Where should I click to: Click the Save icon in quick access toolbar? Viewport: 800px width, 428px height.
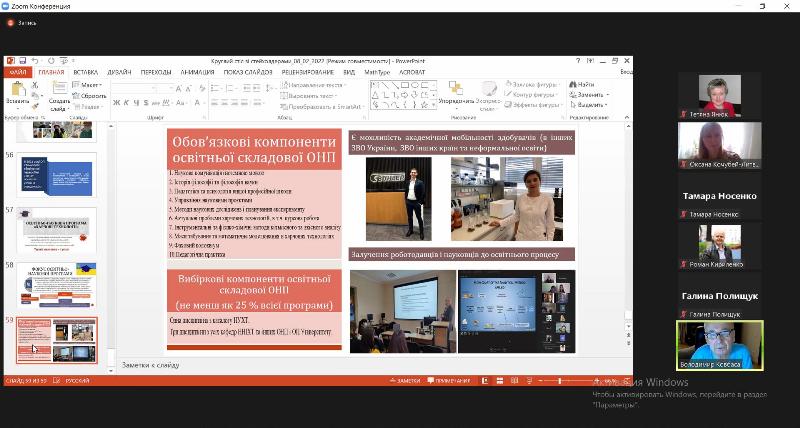tap(22, 61)
